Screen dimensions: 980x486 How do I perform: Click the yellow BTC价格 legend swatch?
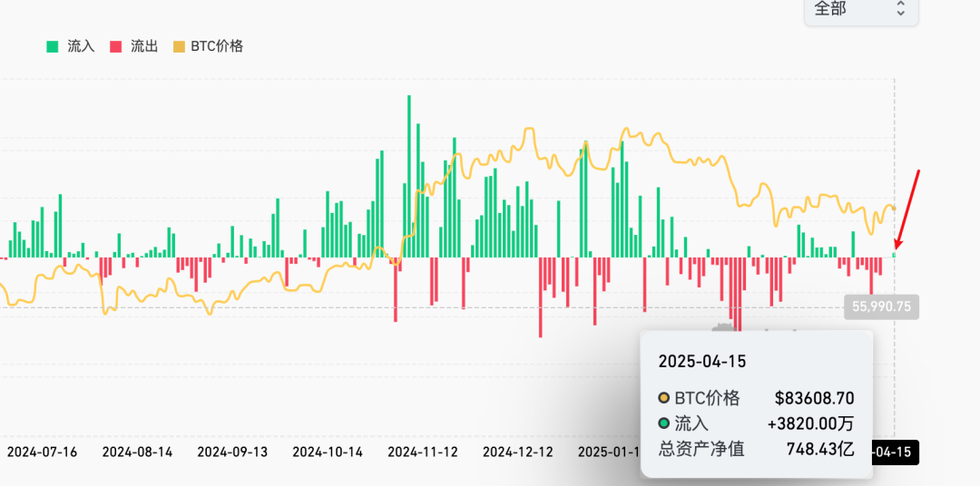click(180, 46)
